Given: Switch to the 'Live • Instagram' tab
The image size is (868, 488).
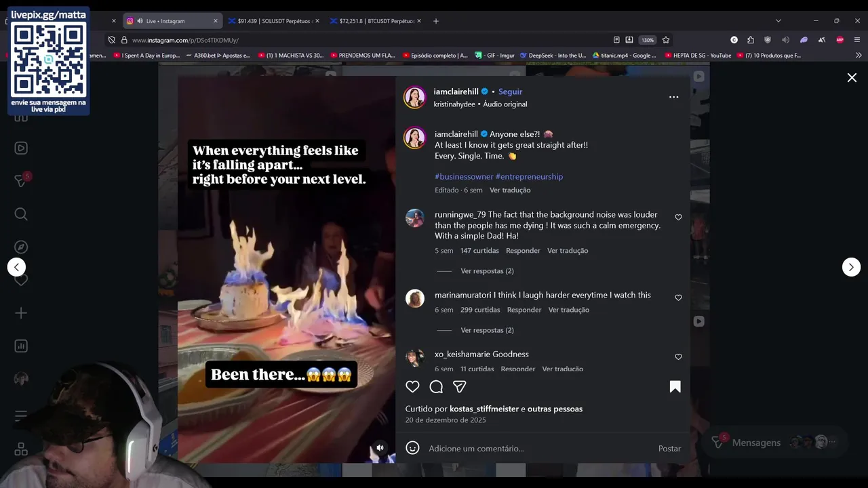Looking at the screenshot, I should tap(172, 21).
